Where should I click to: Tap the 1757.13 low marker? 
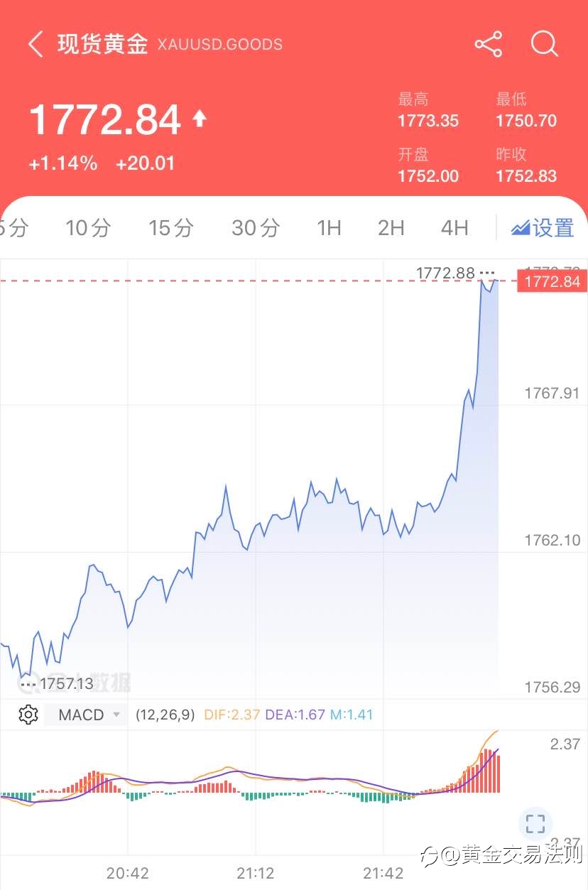coord(67,684)
